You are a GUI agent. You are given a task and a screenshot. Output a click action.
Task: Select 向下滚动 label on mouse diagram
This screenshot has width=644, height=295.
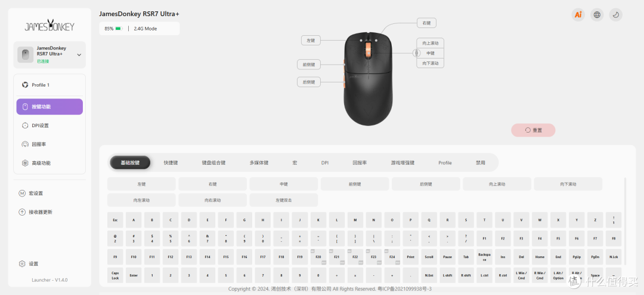tap(431, 63)
